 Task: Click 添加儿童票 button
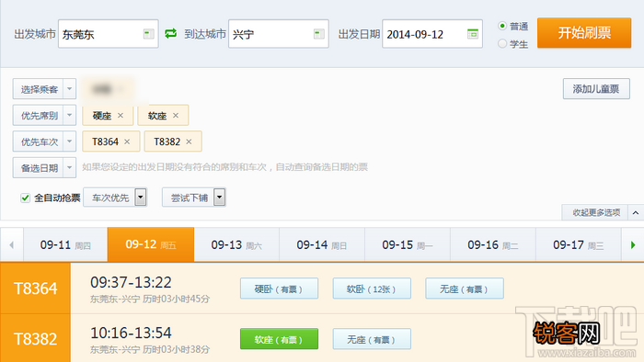pos(596,89)
